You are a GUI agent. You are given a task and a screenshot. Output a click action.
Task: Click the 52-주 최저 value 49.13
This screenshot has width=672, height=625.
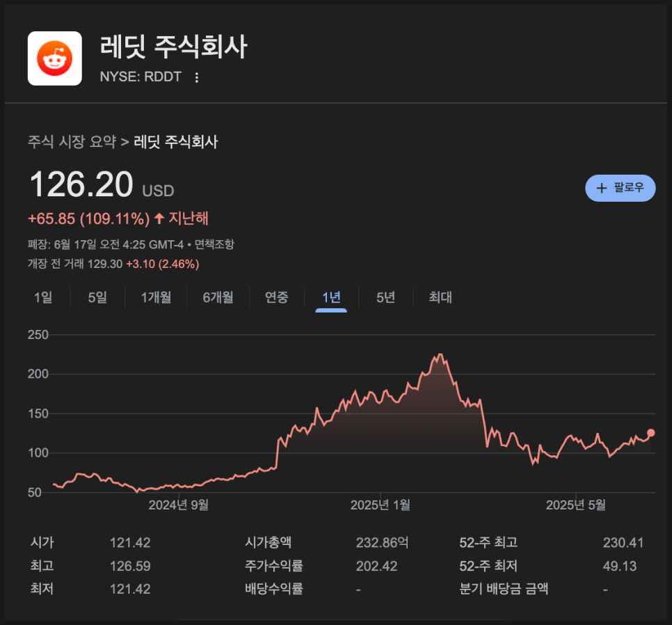point(620,566)
